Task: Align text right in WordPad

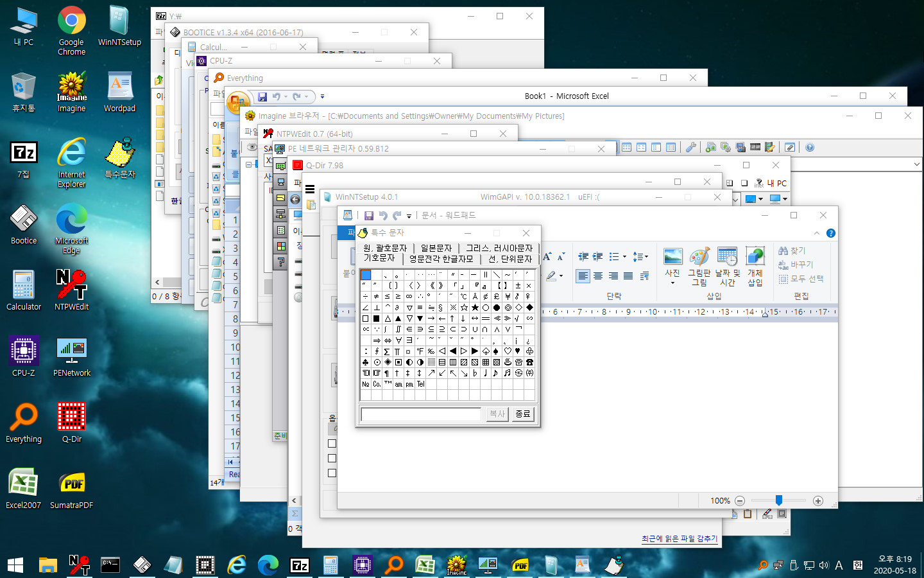Action: [613, 276]
